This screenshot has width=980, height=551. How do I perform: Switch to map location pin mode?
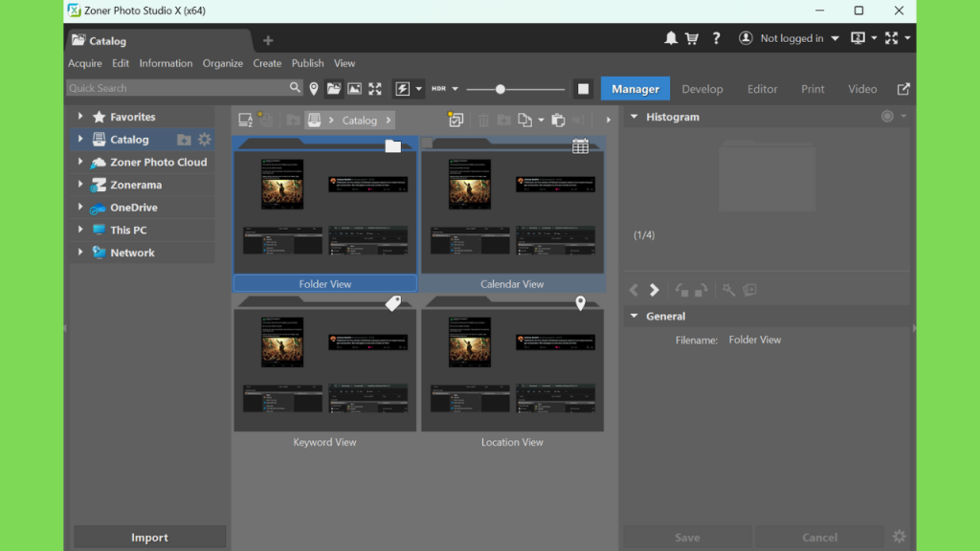[x=314, y=89]
